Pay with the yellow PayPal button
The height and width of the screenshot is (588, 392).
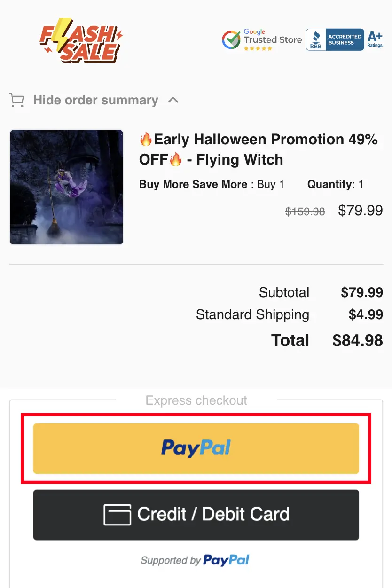196,448
